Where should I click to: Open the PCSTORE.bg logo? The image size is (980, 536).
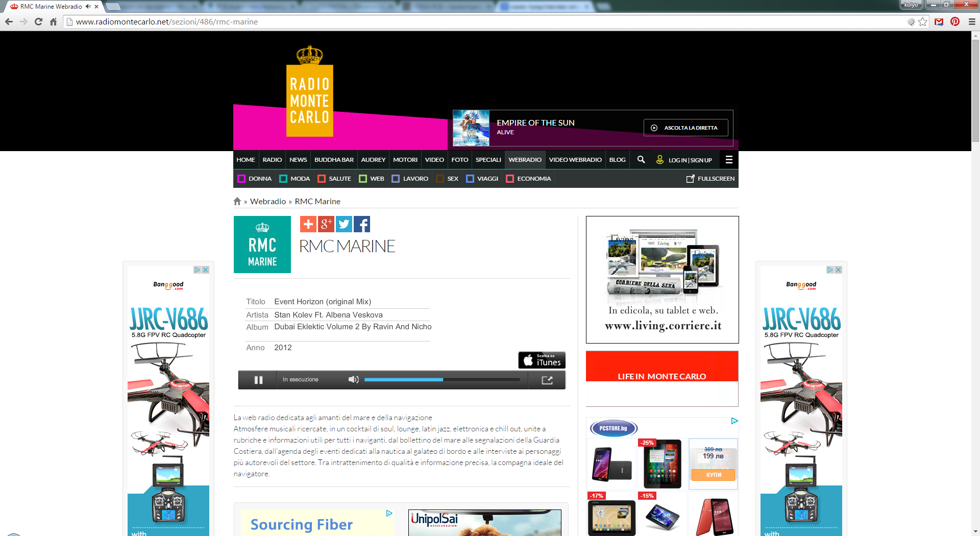click(614, 428)
